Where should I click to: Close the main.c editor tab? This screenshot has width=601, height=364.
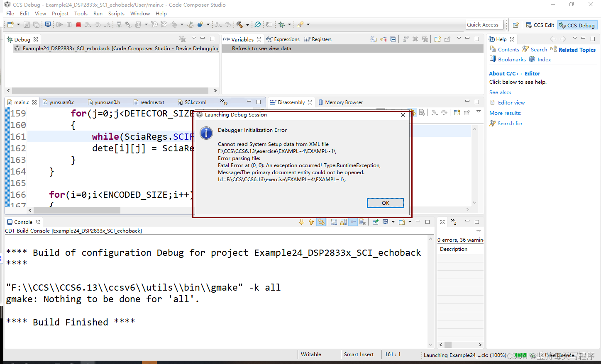[x=34, y=102]
